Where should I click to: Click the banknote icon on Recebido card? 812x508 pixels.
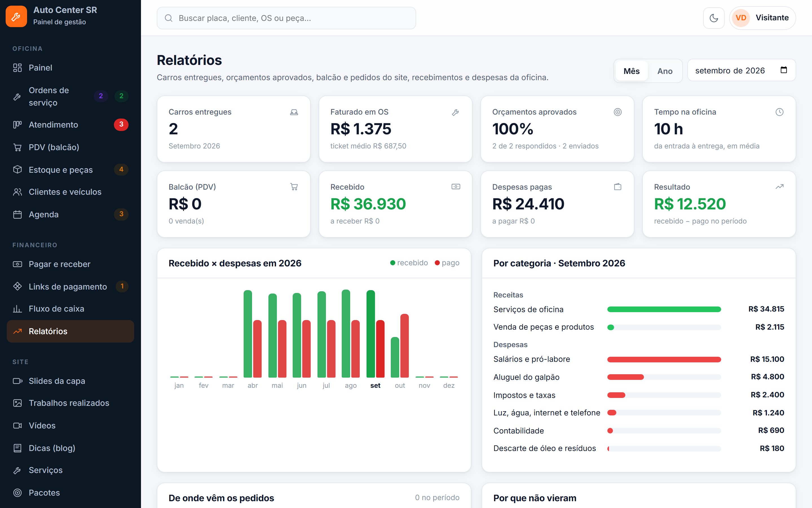pyautogui.click(x=456, y=187)
